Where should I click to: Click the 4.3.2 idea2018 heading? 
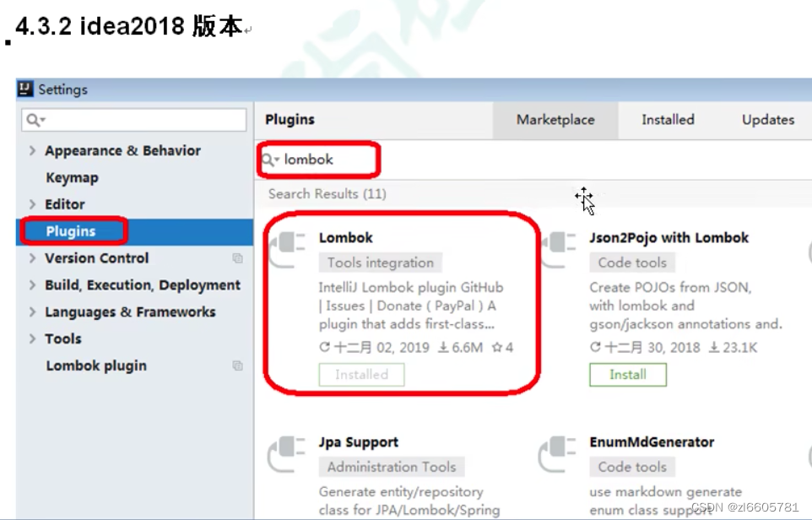[129, 26]
